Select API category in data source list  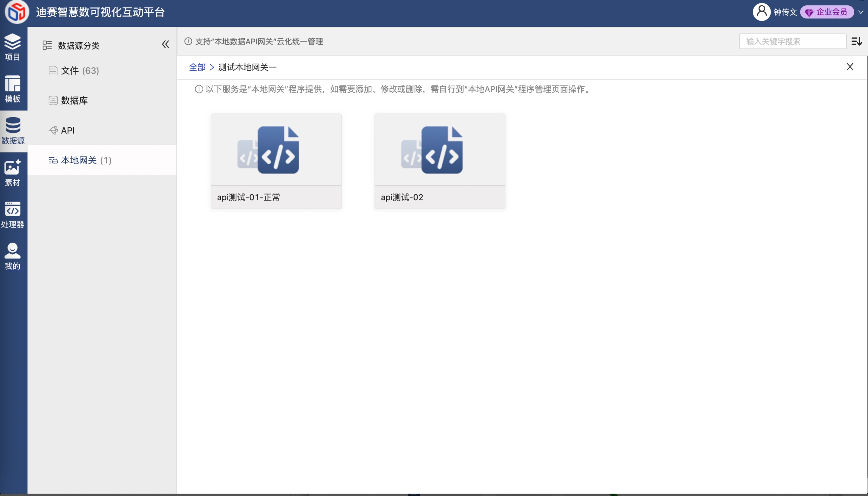coord(68,130)
